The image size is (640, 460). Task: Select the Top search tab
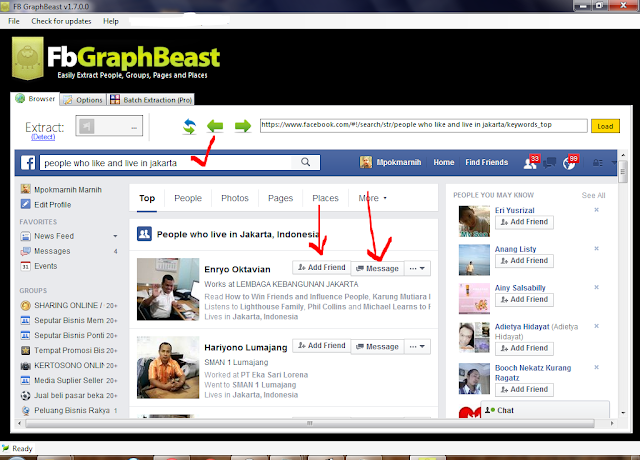pyautogui.click(x=147, y=198)
